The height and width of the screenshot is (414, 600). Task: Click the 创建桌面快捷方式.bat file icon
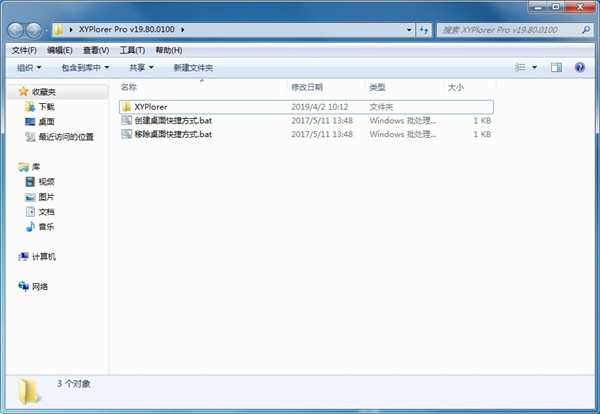[x=126, y=121]
